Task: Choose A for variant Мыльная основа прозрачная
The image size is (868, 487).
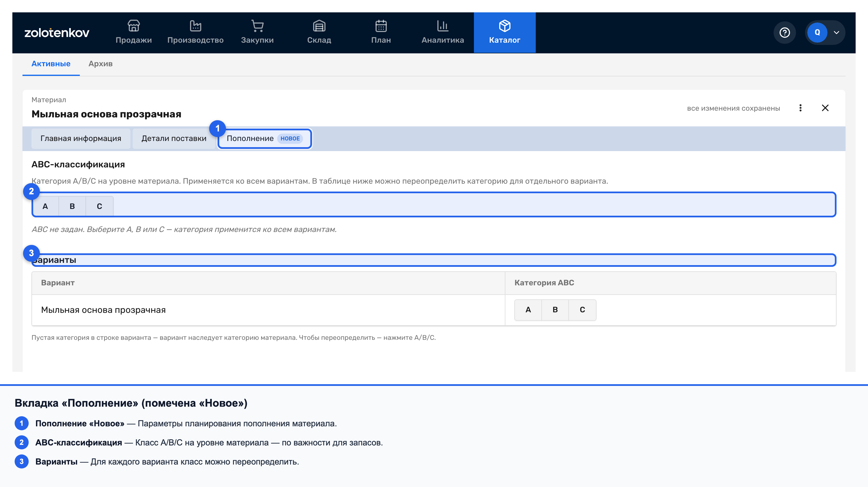Action: [x=528, y=310]
